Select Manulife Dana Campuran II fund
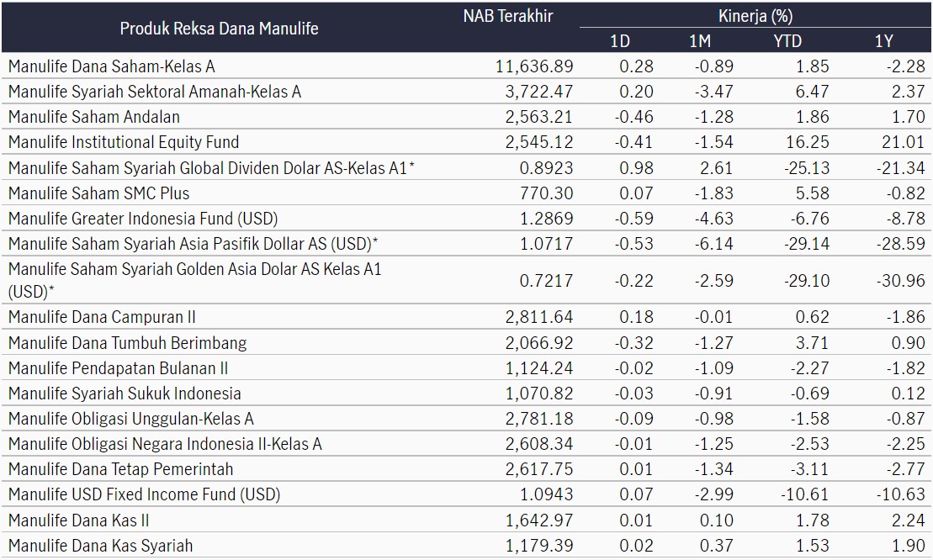The height and width of the screenshot is (560, 933). point(102,317)
